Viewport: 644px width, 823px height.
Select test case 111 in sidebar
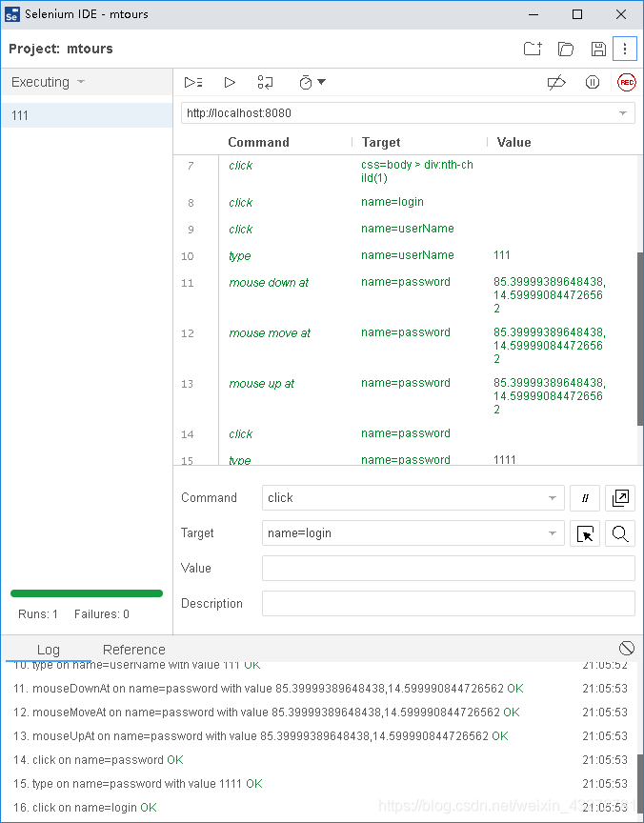click(87, 115)
